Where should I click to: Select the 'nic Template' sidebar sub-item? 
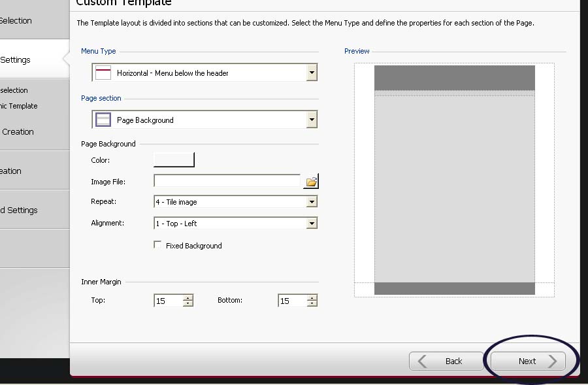click(19, 106)
